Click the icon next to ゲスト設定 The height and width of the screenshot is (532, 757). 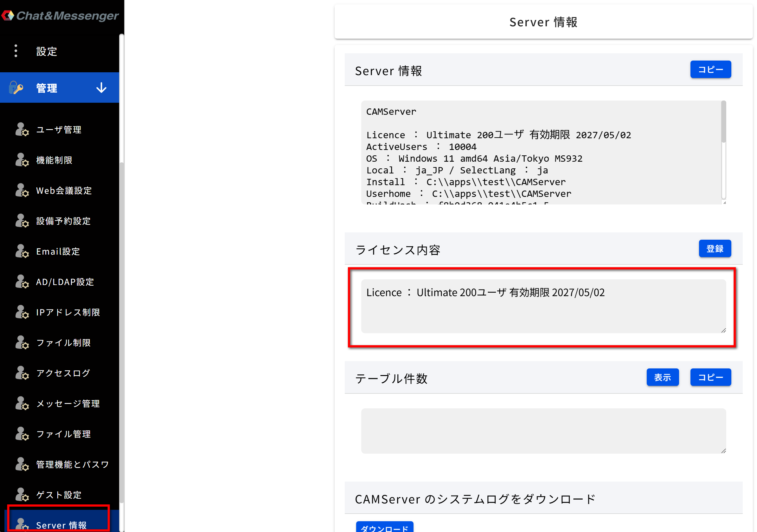[22, 494]
